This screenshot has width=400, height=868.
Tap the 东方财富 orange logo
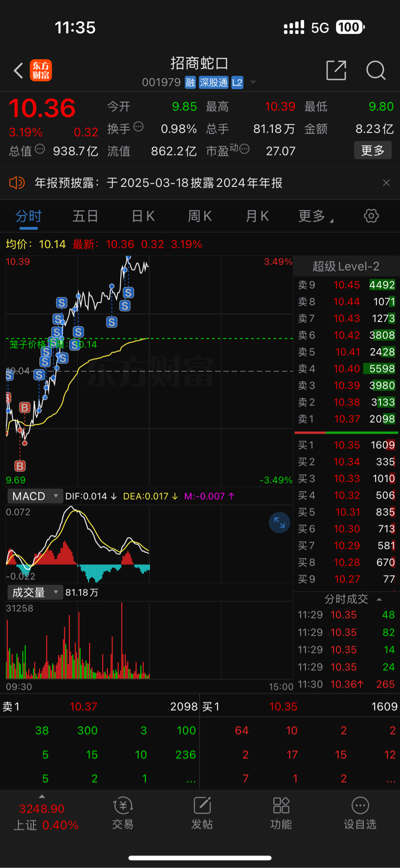coord(41,70)
